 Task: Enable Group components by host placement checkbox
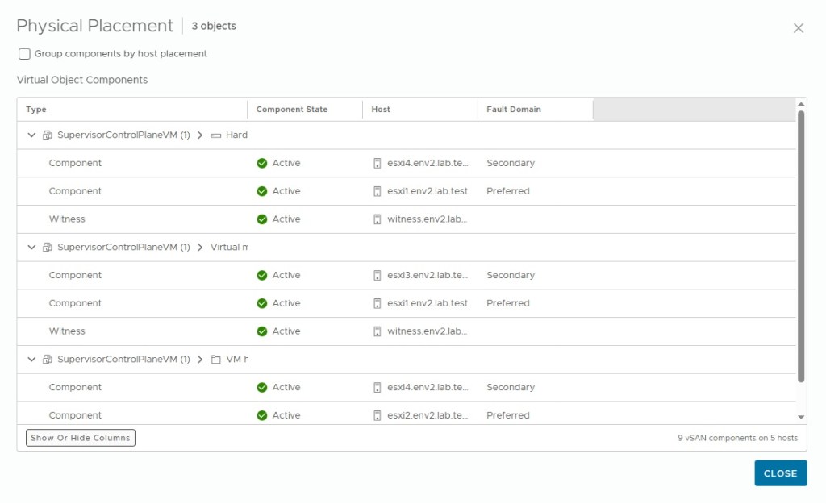tap(24, 54)
